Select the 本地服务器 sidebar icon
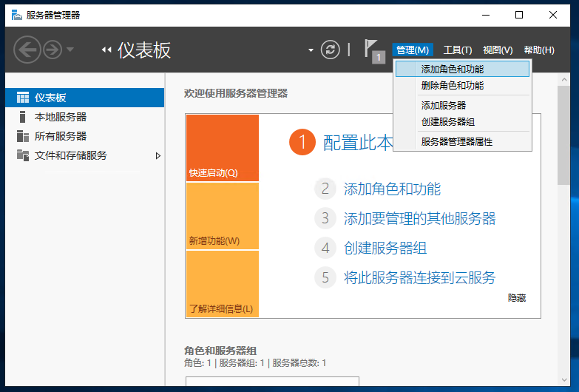This screenshot has height=392, width=579. coord(23,117)
